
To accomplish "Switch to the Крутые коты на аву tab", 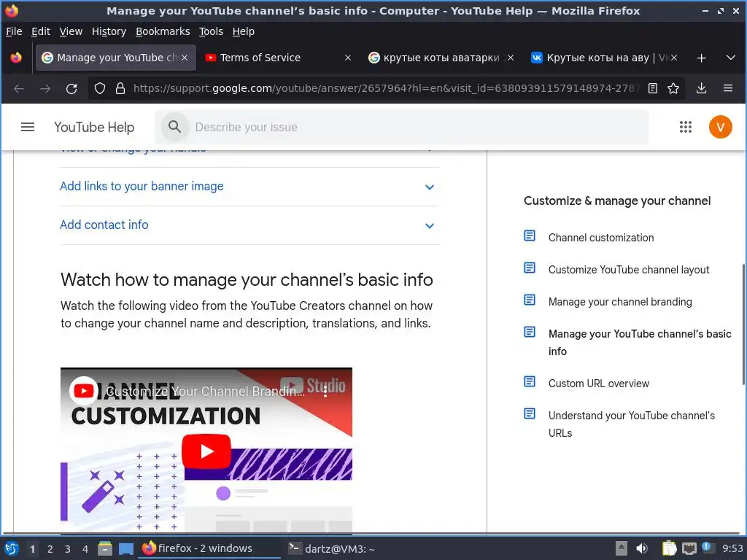I will [604, 58].
